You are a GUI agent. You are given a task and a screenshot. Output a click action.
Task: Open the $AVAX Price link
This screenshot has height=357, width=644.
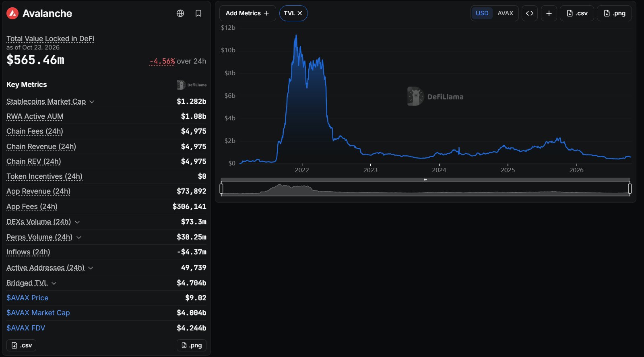[27, 298]
